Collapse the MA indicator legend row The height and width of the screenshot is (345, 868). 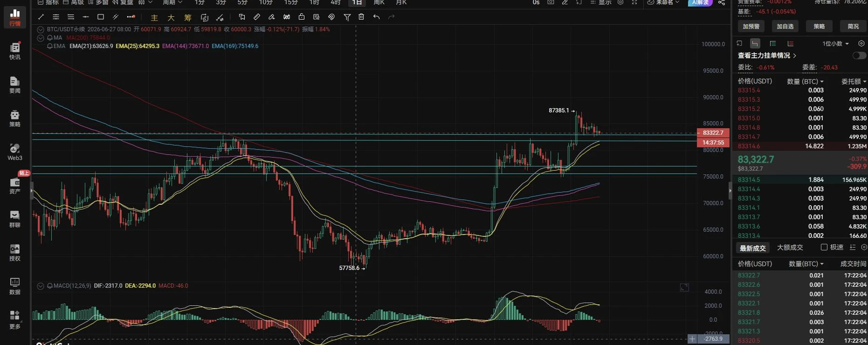pos(41,38)
